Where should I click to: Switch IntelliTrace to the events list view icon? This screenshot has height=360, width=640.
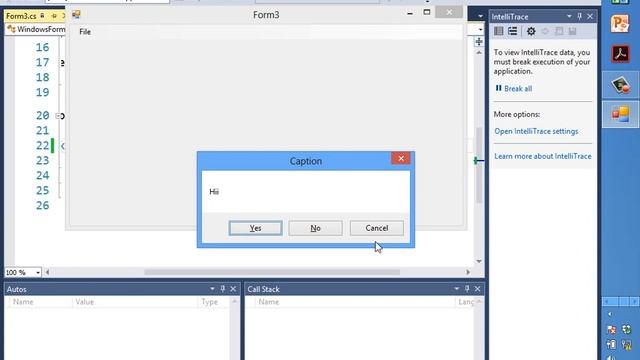click(x=499, y=31)
